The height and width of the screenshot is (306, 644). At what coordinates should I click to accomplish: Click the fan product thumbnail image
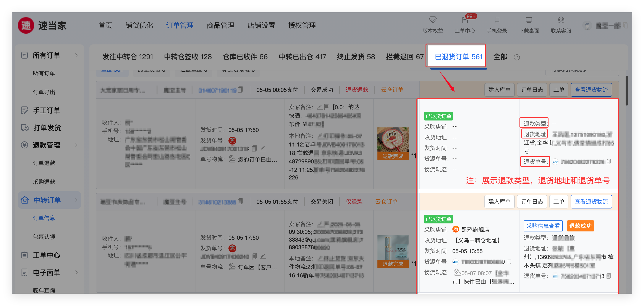click(x=393, y=140)
